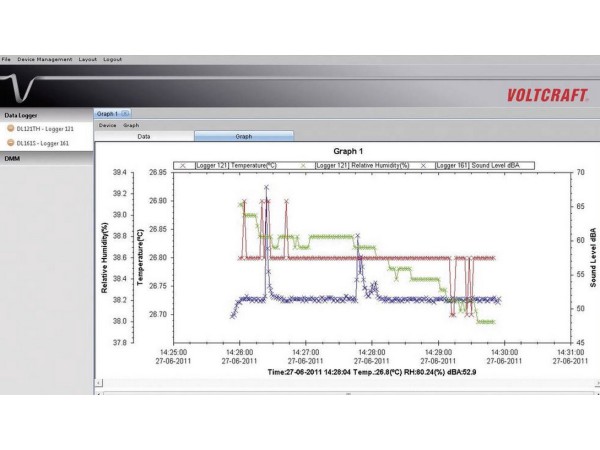Viewport: 600px width, 450px height.
Task: Click the Sound Level dBA axis label
Action: click(x=593, y=258)
